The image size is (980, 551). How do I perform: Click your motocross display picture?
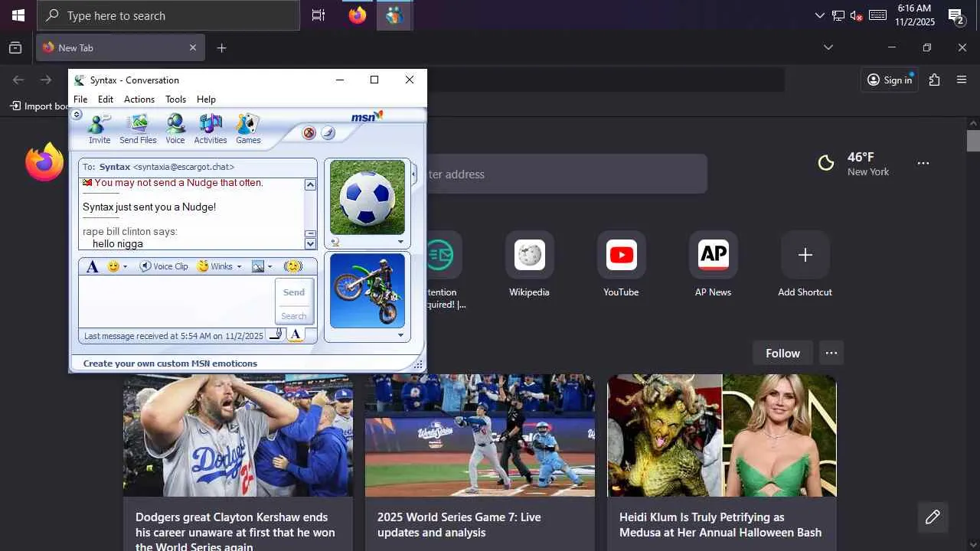click(367, 291)
